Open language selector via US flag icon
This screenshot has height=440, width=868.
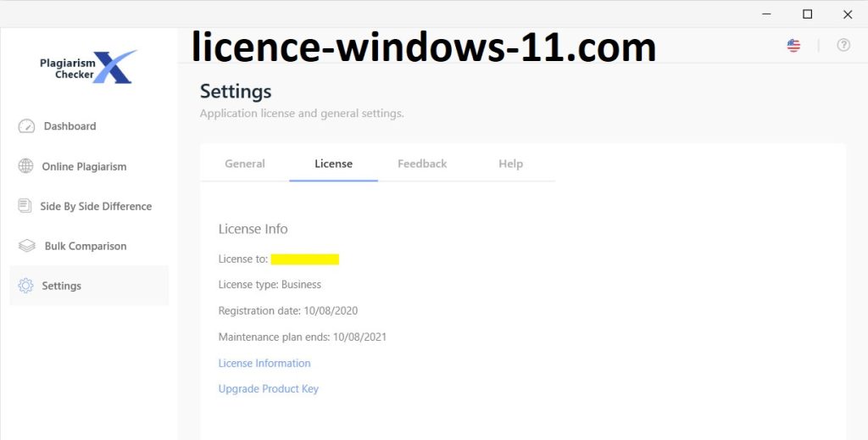point(793,45)
